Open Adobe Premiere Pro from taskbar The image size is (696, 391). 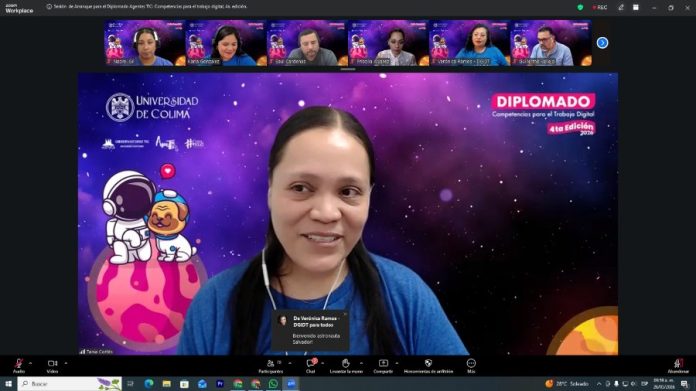click(x=220, y=384)
